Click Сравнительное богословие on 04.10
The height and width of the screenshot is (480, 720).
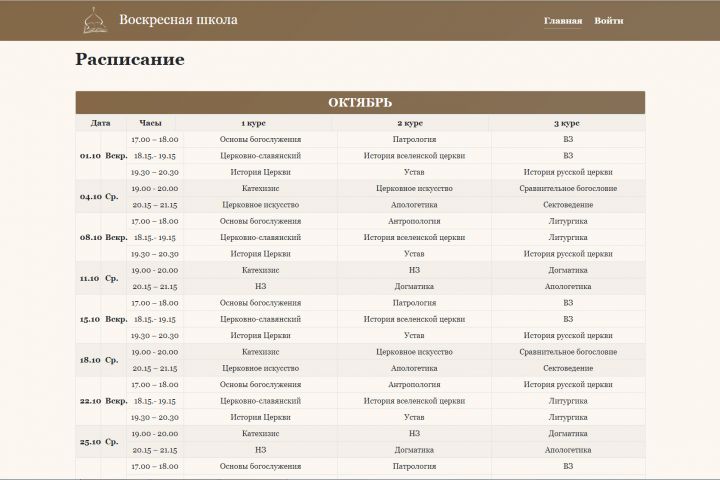pos(568,188)
